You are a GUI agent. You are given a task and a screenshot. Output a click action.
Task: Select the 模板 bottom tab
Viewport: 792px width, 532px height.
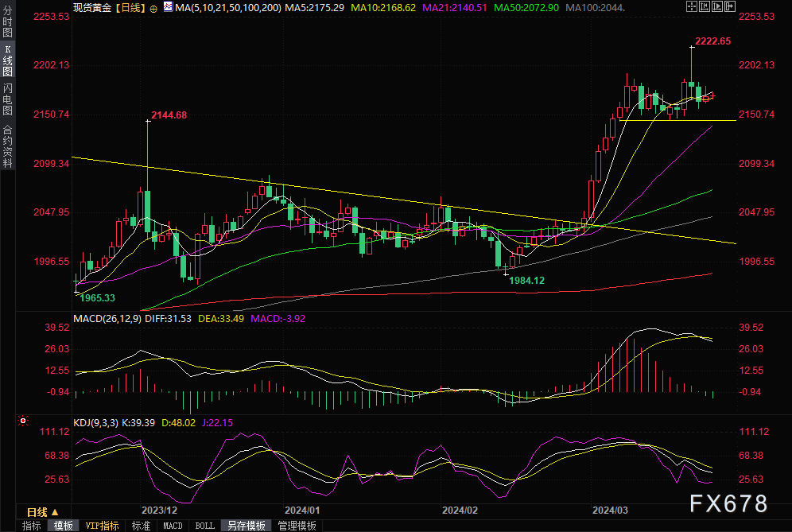coord(63,526)
